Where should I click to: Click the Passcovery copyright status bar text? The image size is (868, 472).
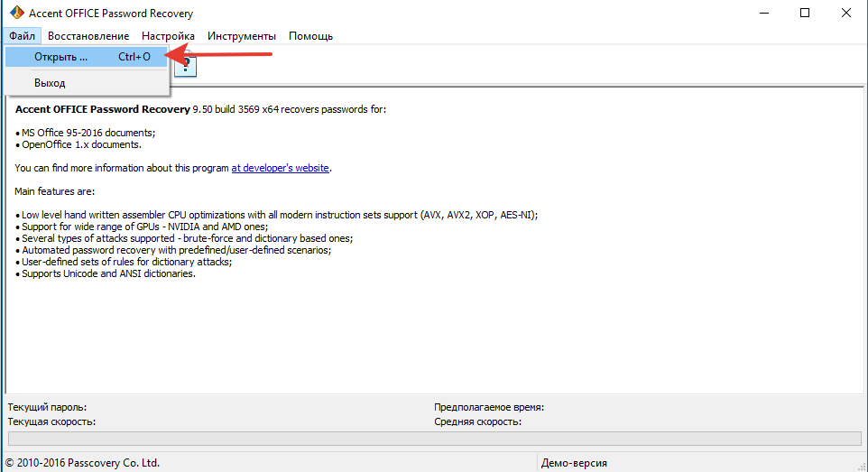pos(82,463)
